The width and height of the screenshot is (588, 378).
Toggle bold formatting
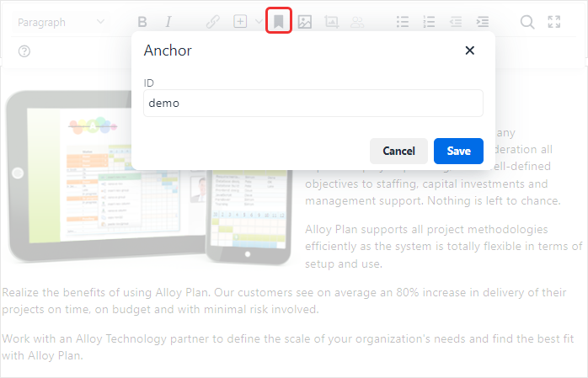point(142,22)
